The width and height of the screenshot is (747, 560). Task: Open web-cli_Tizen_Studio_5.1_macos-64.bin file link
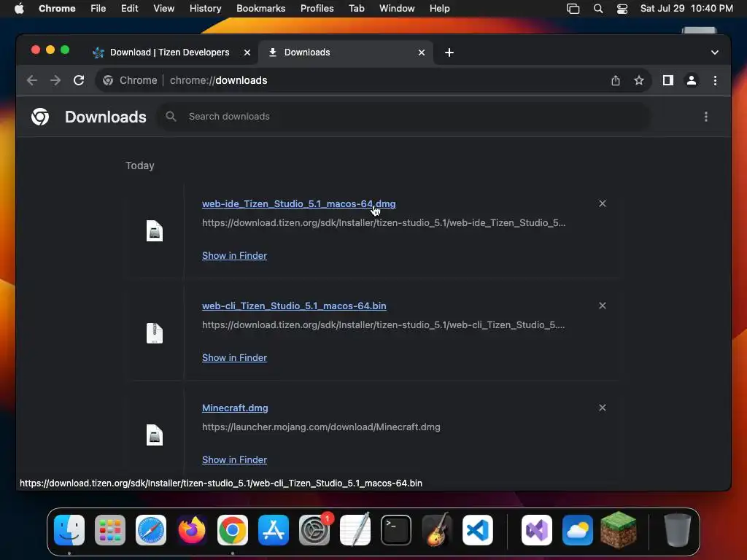pos(294,306)
